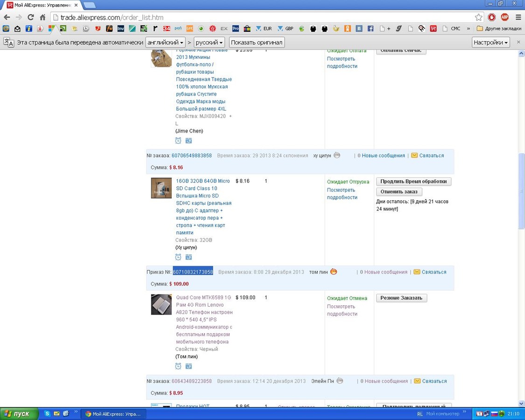Viewport: 525px width, 420px height.
Task: Open the blue Pro bookmark icon
Action: point(236,29)
